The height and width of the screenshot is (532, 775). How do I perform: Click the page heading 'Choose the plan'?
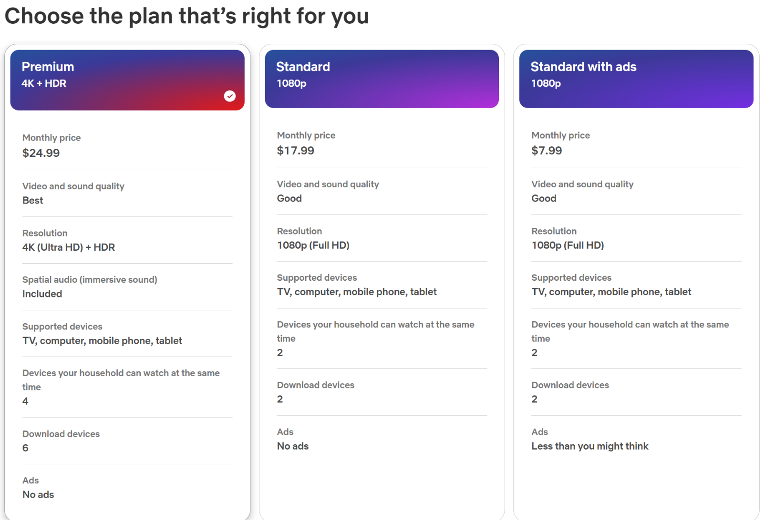tap(186, 16)
